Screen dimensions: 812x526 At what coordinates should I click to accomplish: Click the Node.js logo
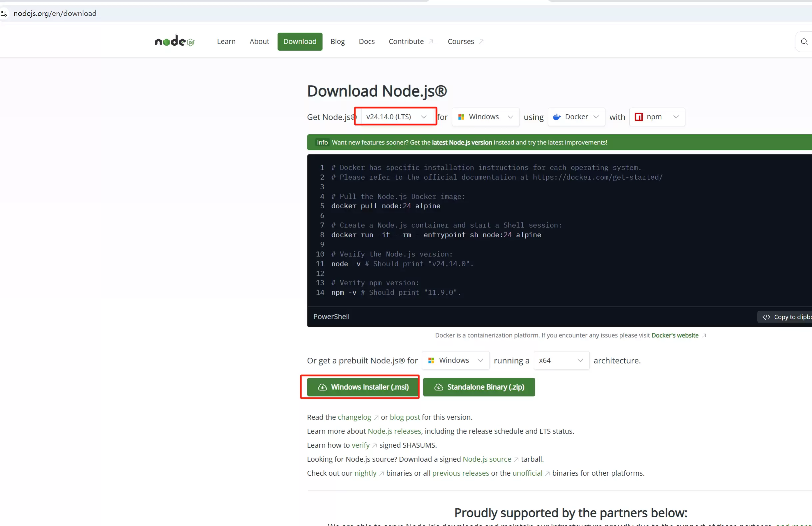[x=175, y=41]
